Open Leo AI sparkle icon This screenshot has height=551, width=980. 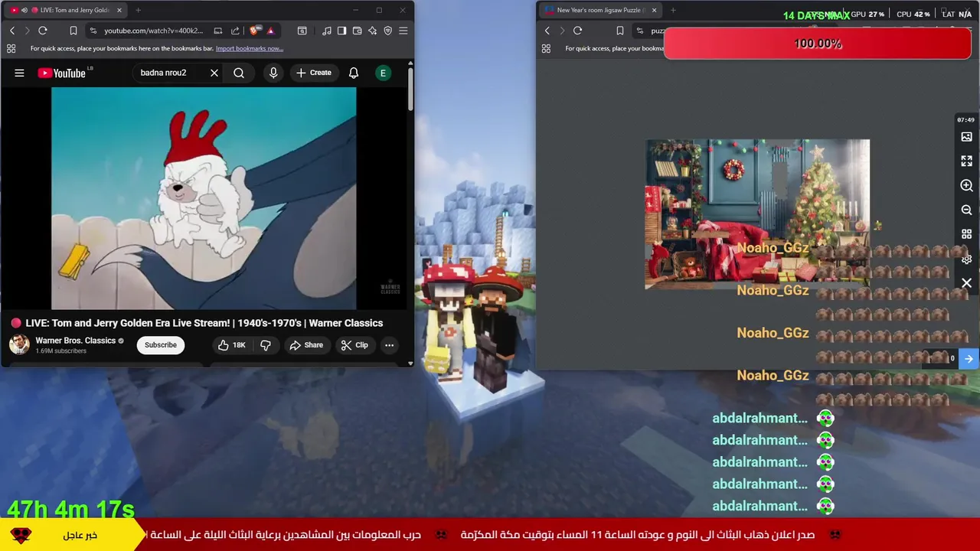click(x=372, y=31)
